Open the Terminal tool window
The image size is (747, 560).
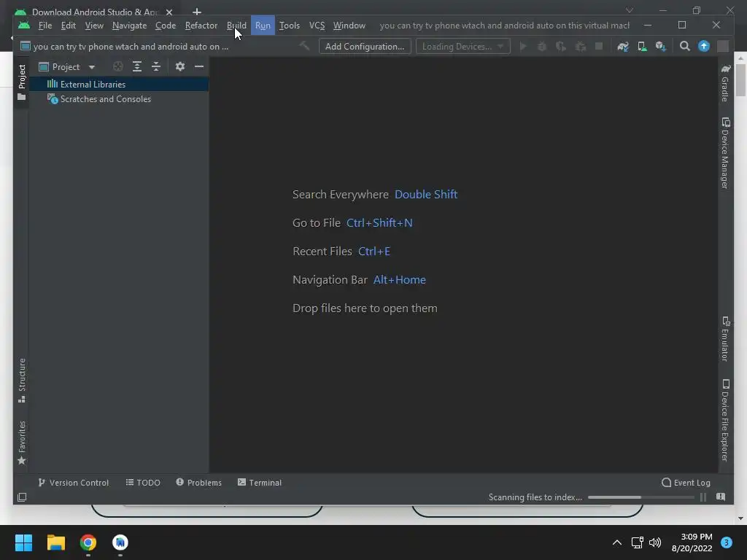260,483
